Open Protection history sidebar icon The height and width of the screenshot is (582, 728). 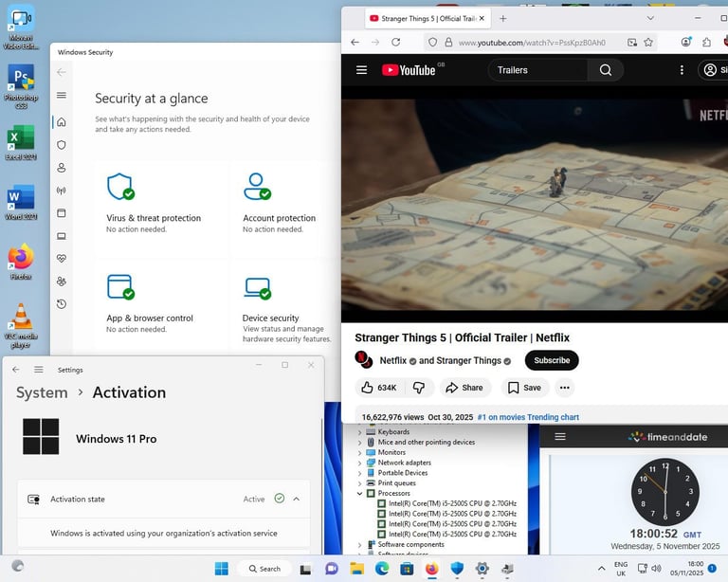[x=62, y=304]
